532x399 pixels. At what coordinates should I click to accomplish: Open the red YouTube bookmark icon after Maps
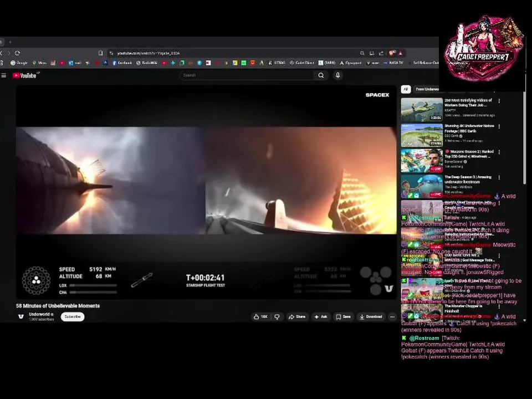tap(62, 63)
